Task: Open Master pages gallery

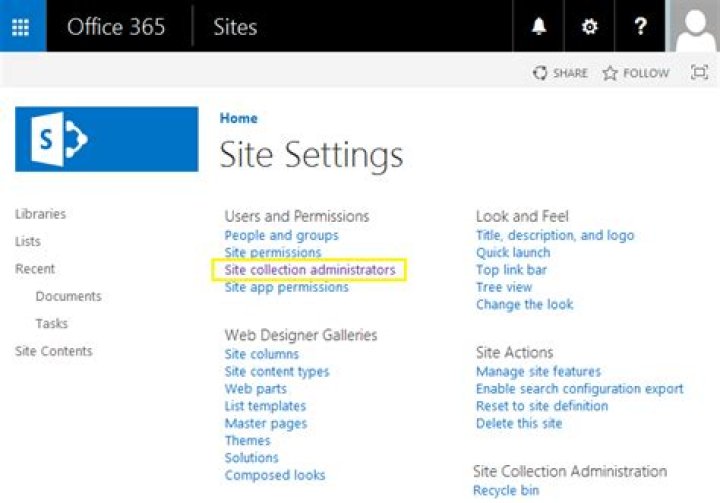Action: point(266,424)
